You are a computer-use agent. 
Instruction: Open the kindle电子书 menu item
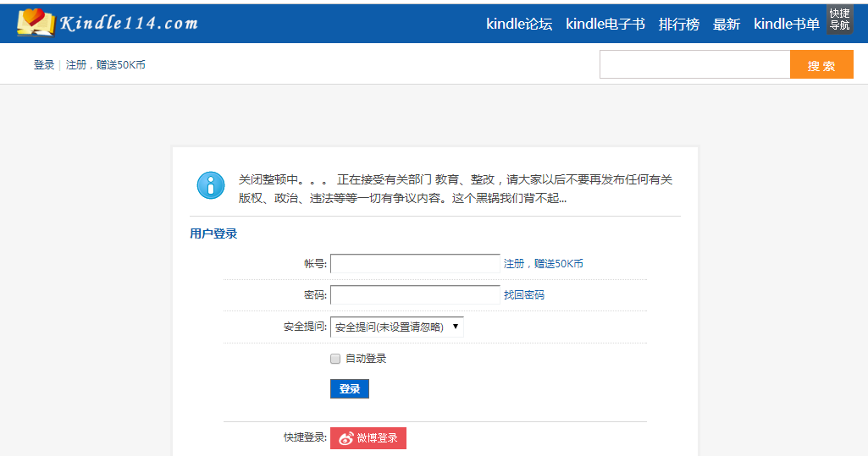605,24
